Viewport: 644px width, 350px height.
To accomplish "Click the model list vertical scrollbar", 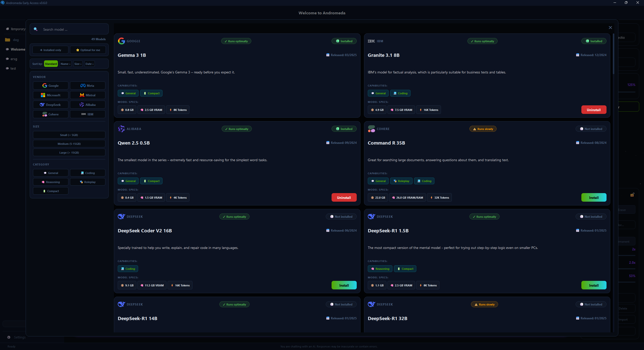I will click(614, 54).
